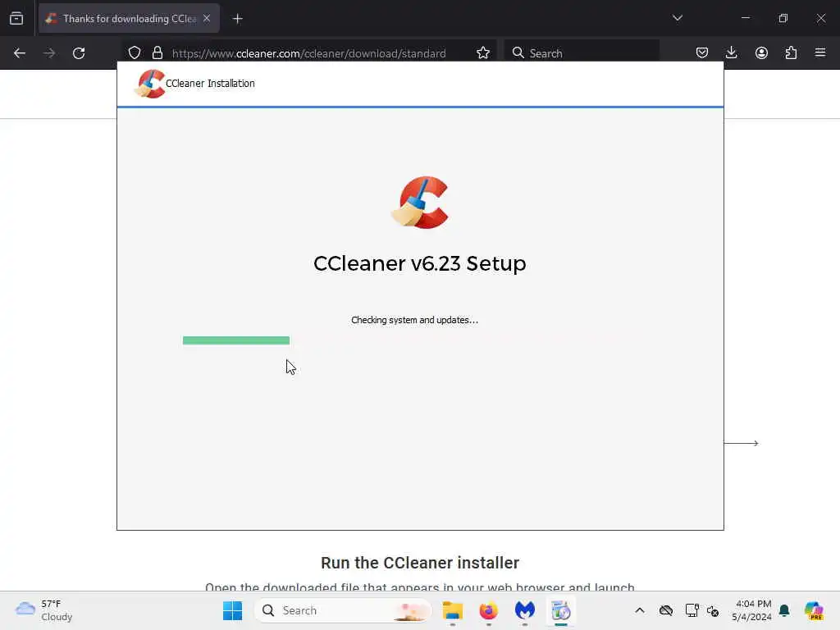
Task: Open the weather widget showing 57°F Cloudy
Action: pyautogui.click(x=44, y=610)
